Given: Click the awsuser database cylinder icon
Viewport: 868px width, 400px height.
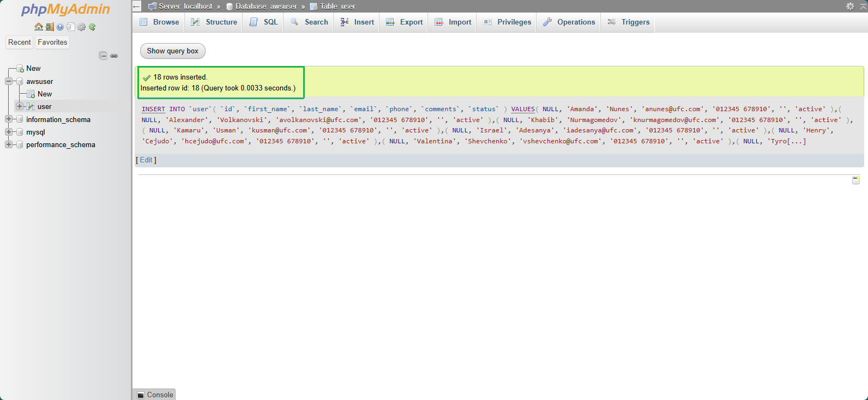Looking at the screenshot, I should [x=20, y=81].
